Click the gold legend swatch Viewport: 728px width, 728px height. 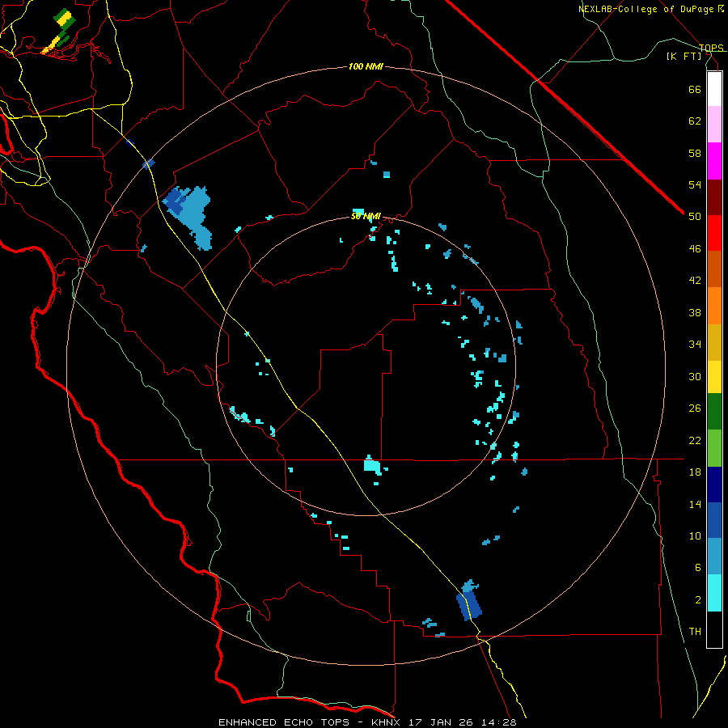tap(714, 342)
